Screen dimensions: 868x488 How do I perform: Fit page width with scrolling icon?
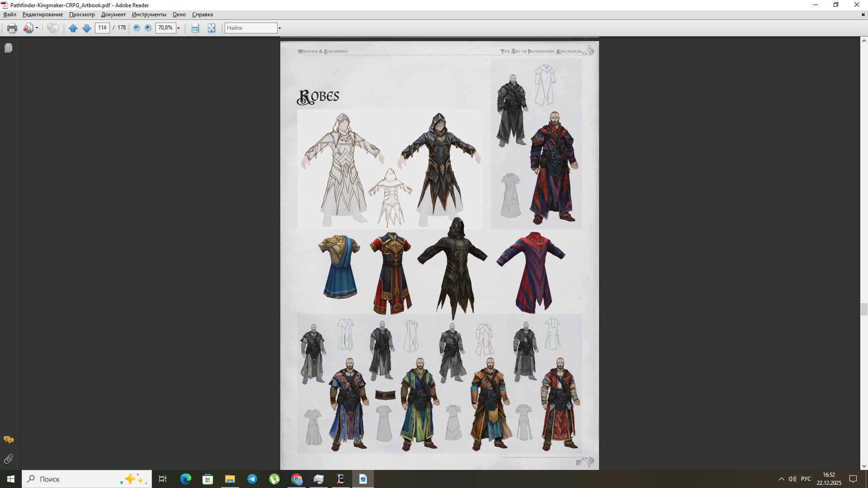[195, 28]
